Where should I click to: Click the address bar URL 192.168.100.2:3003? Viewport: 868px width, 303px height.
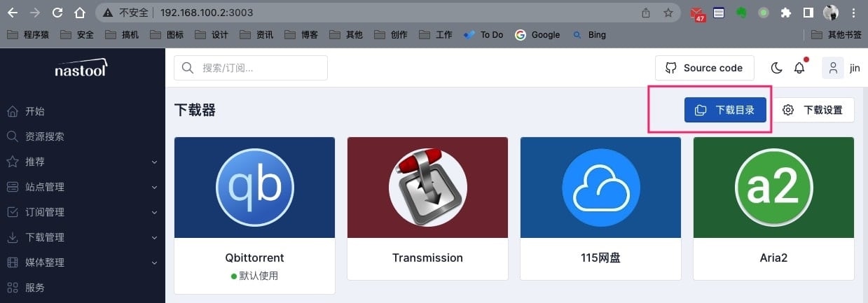206,13
